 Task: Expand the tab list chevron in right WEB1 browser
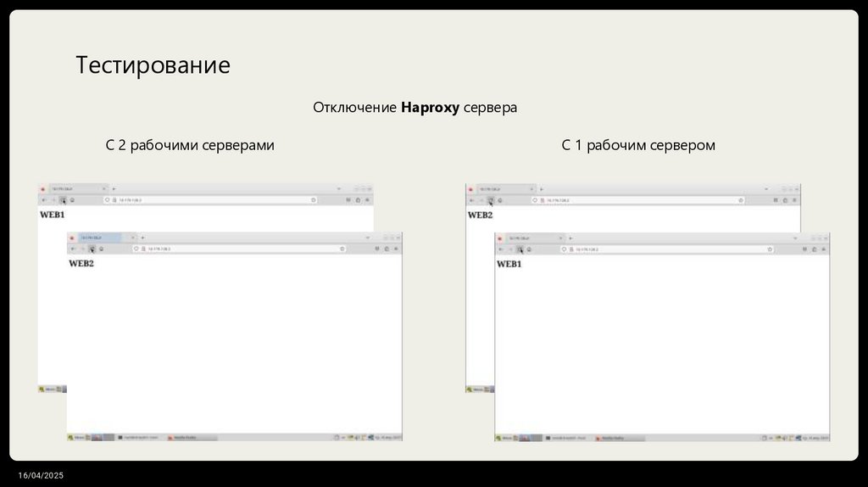click(795, 238)
